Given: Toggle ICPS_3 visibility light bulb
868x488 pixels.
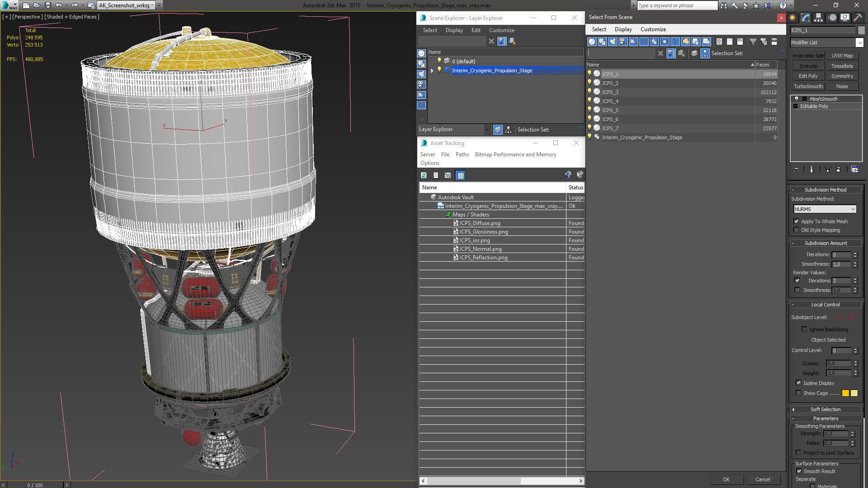Looking at the screenshot, I should tap(589, 92).
